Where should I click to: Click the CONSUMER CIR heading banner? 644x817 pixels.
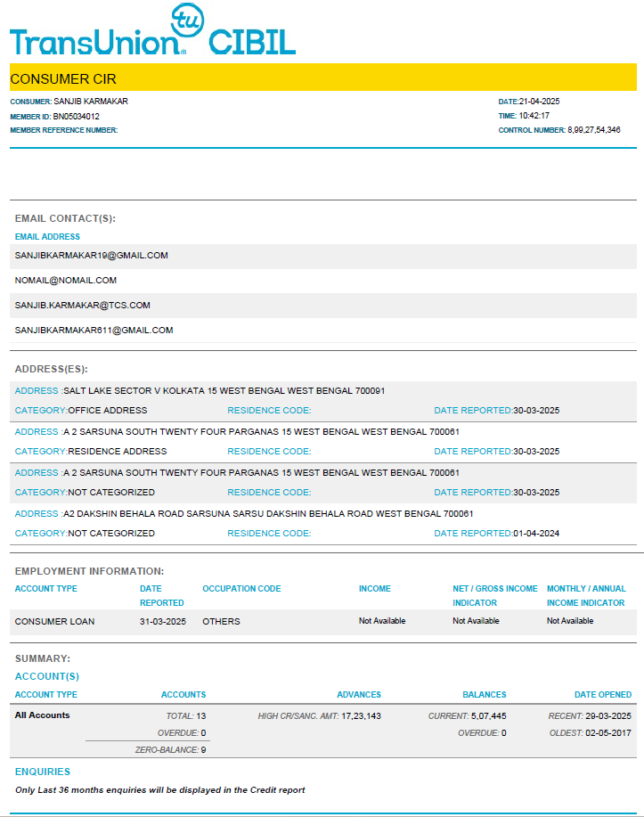pyautogui.click(x=323, y=78)
